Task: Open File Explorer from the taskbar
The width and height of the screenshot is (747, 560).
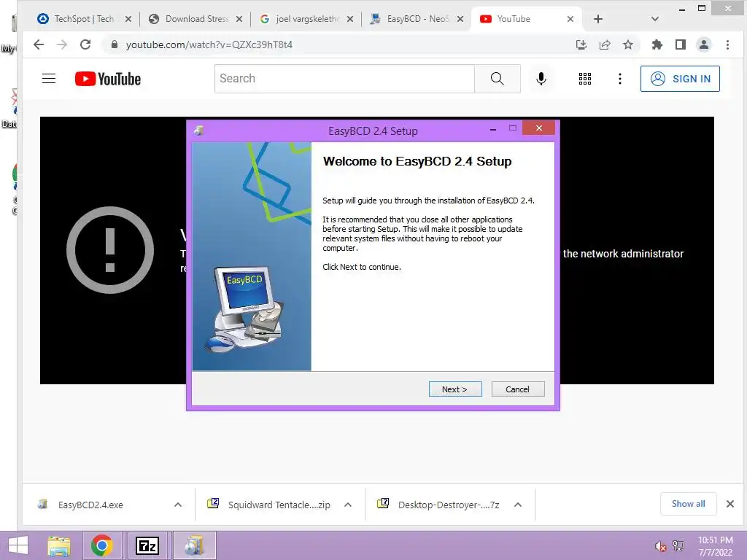Action: [x=59, y=545]
